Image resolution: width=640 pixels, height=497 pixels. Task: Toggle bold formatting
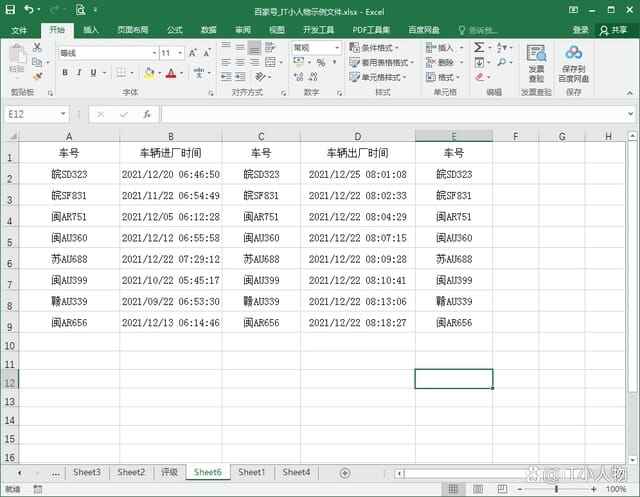pos(65,73)
